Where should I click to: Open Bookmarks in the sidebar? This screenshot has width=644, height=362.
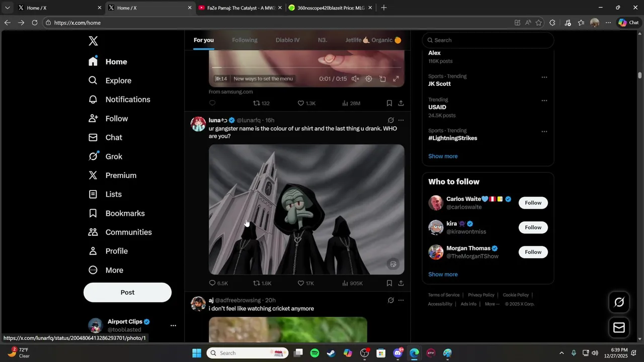tap(116, 213)
